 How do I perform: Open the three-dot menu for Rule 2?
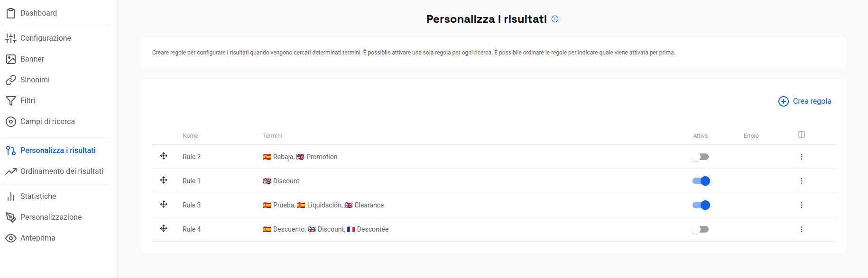[x=802, y=157]
